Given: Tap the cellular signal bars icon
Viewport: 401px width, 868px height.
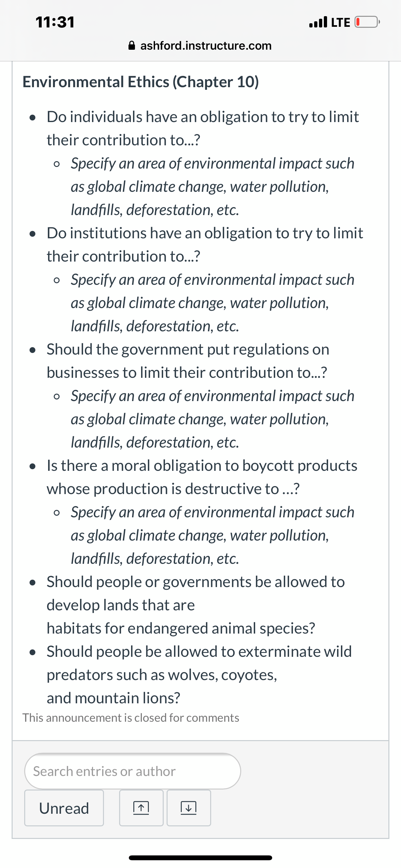Looking at the screenshot, I should 318,22.
